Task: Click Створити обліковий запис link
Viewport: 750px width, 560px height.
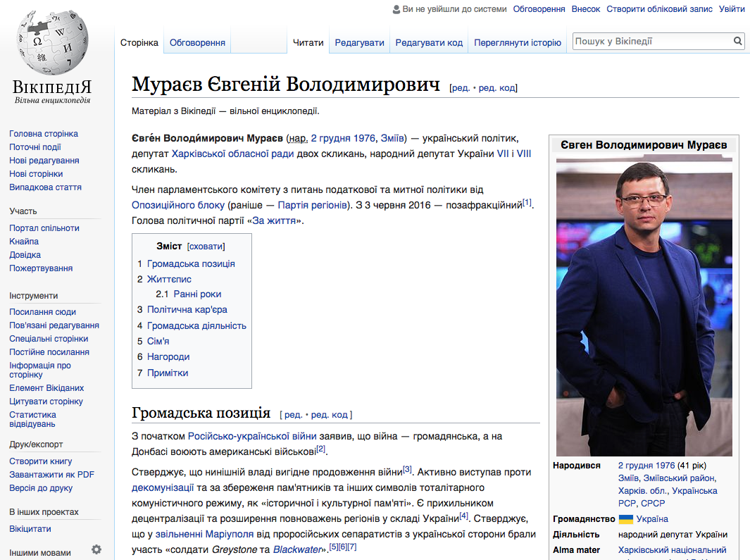Action: (x=660, y=9)
